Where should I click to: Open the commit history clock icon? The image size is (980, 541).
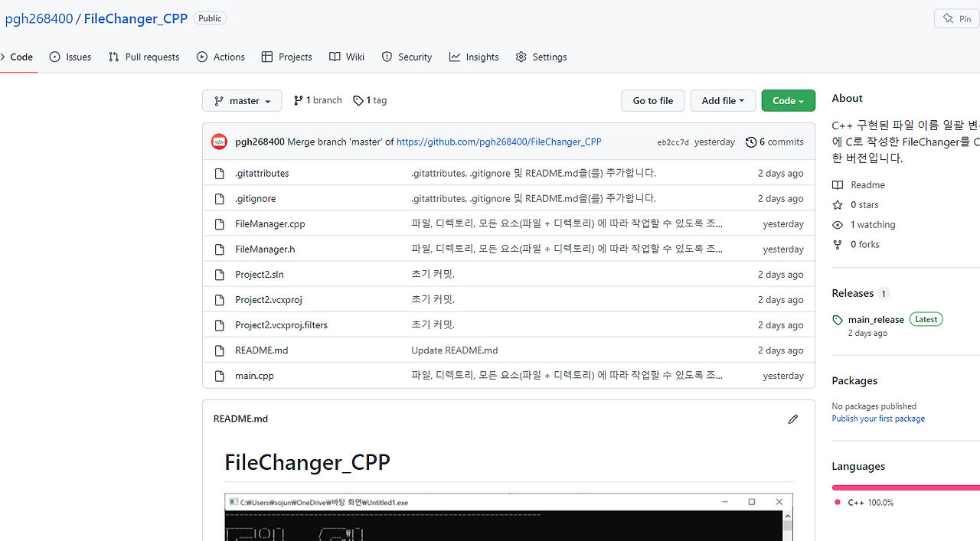coord(751,142)
